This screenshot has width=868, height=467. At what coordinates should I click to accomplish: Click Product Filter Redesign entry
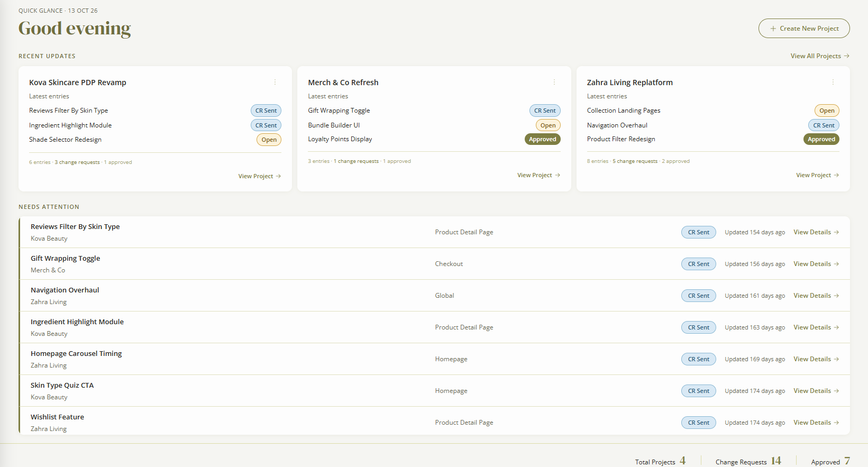tap(621, 139)
